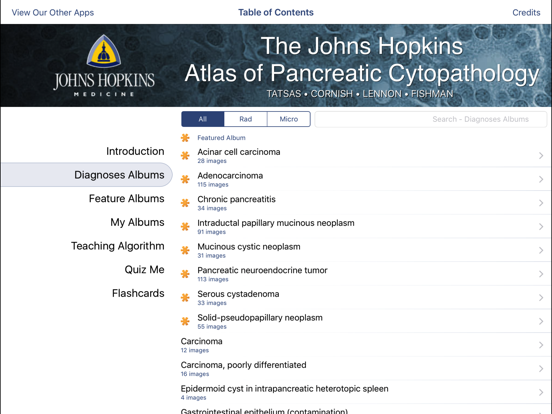Image resolution: width=552 pixels, height=414 pixels.
Task: Open Pancreatic neuroendocrine tumor album
Action: (x=364, y=274)
